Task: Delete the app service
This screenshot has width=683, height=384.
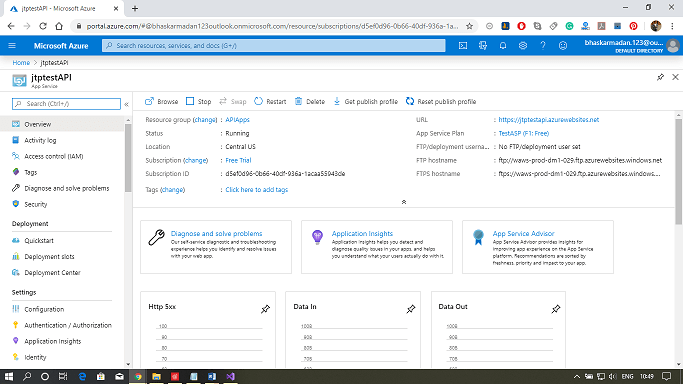Action: click(309, 101)
